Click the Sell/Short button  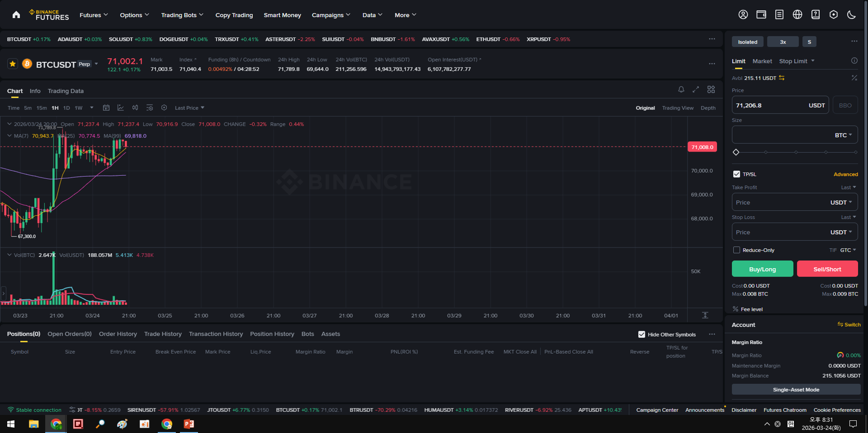(x=827, y=269)
